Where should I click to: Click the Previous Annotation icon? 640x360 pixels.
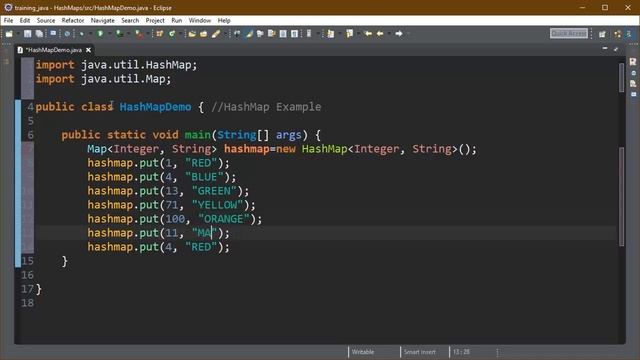pos(349,34)
